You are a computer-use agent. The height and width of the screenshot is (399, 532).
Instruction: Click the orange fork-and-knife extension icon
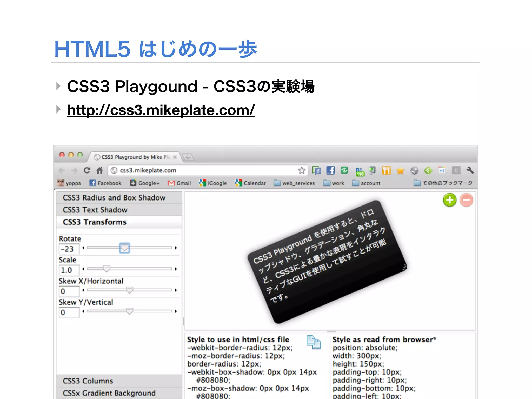pos(386,170)
